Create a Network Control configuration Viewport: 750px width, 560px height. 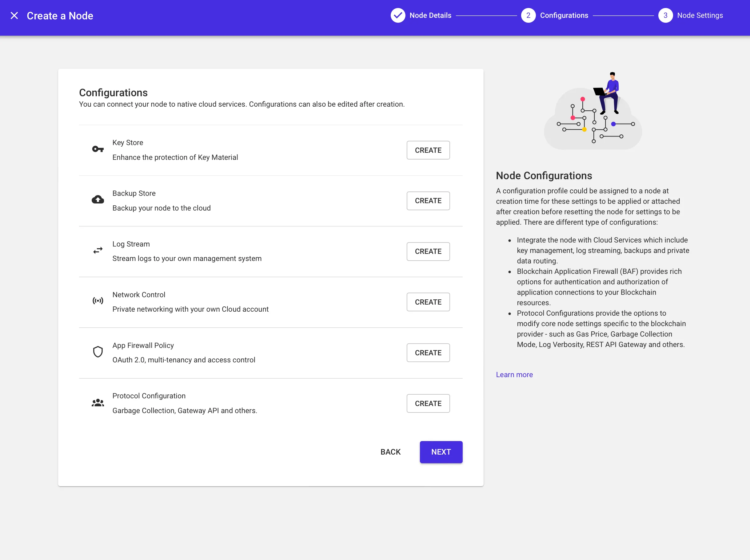(x=428, y=302)
